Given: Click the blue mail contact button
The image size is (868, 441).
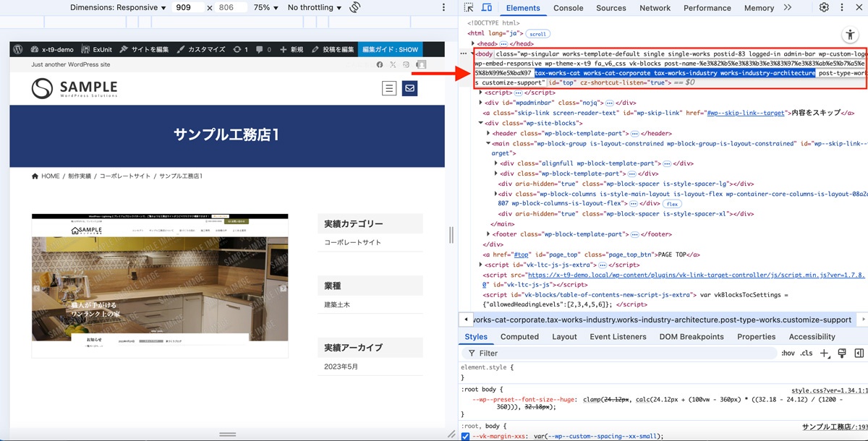Looking at the screenshot, I should coord(409,89).
